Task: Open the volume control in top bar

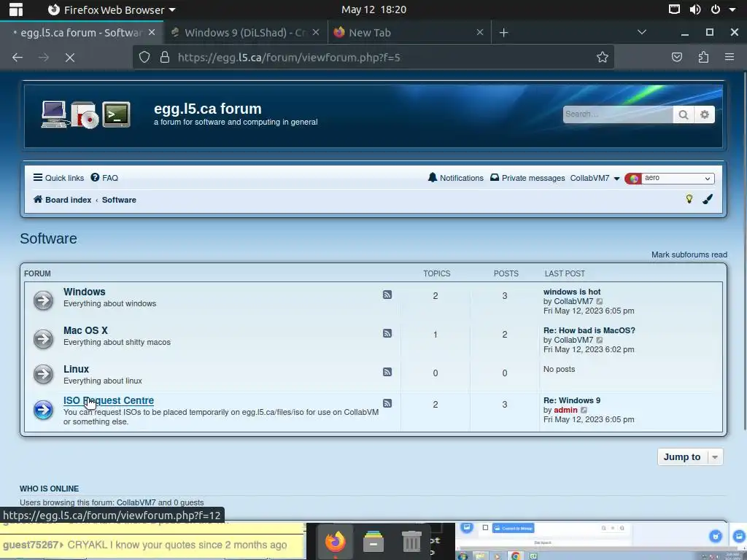Action: (695, 9)
